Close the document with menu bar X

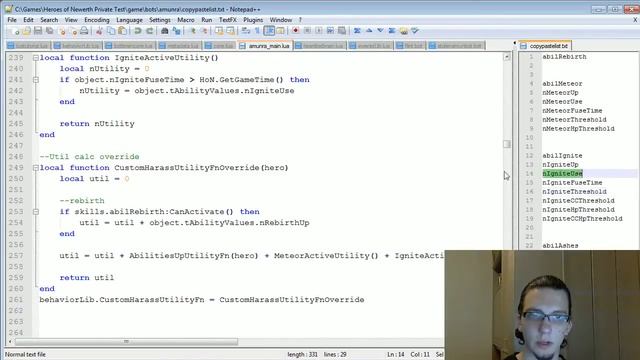pyautogui.click(x=635, y=20)
